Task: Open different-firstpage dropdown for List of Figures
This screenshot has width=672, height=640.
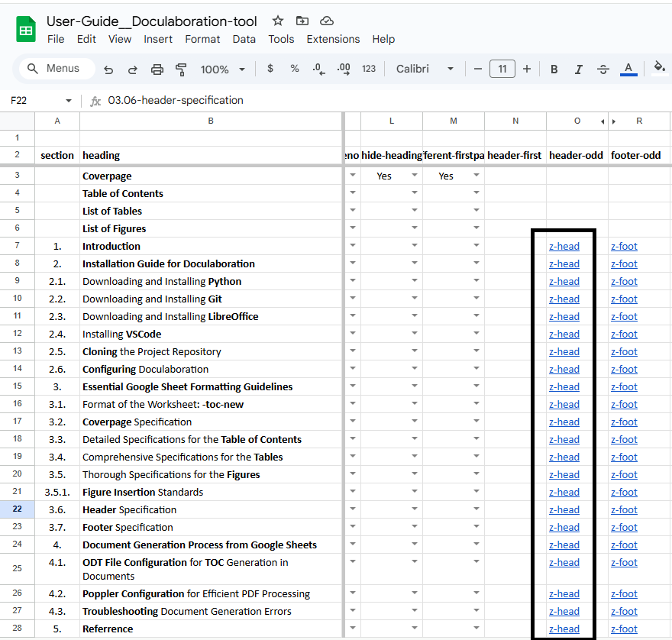Action: (477, 228)
